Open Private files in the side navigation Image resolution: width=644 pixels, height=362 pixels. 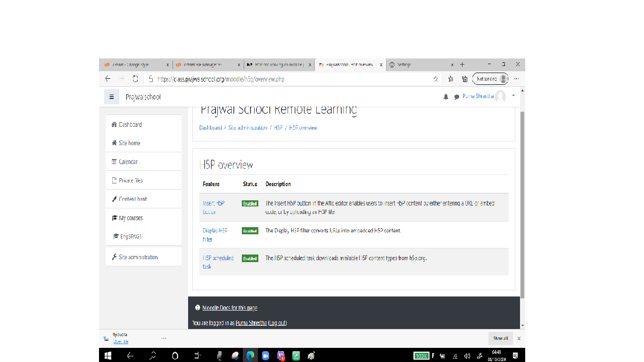[143, 181]
